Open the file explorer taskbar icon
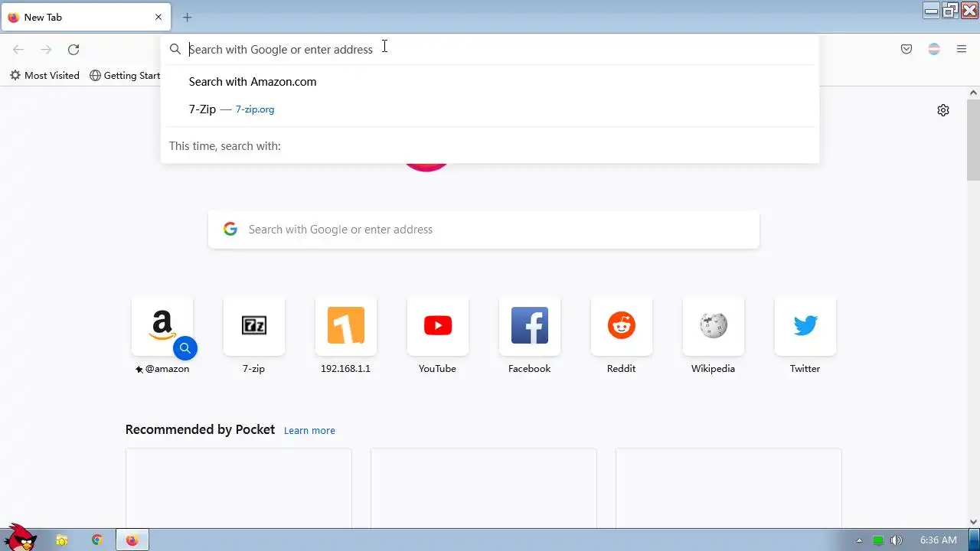This screenshot has height=551, width=980. point(62,540)
